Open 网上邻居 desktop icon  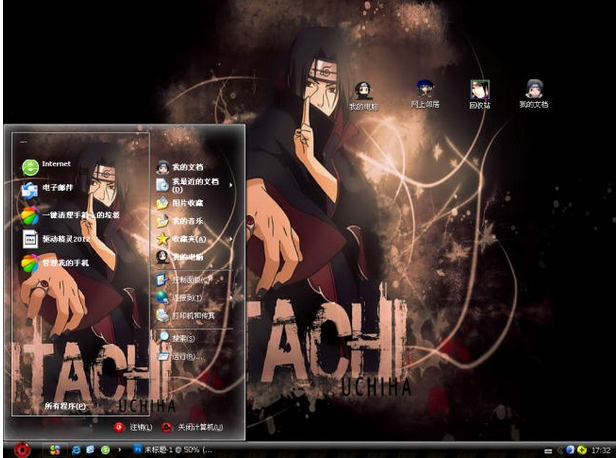(425, 94)
